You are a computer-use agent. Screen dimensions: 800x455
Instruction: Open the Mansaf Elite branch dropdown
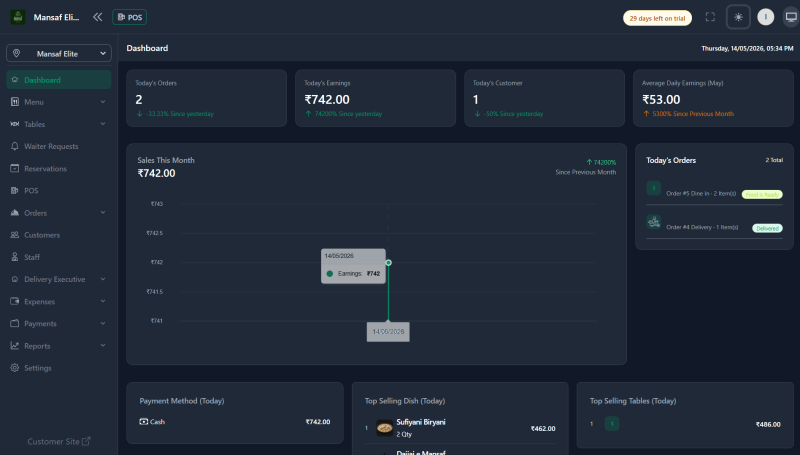coord(59,54)
